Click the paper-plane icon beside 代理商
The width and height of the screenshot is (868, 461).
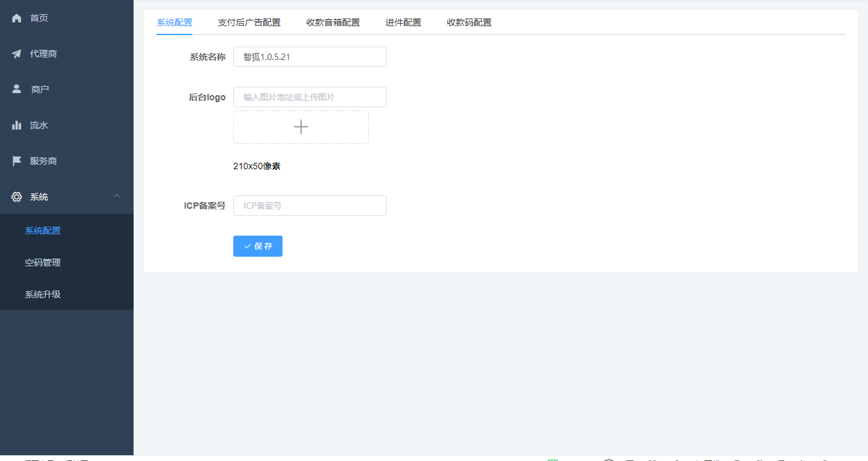17,54
